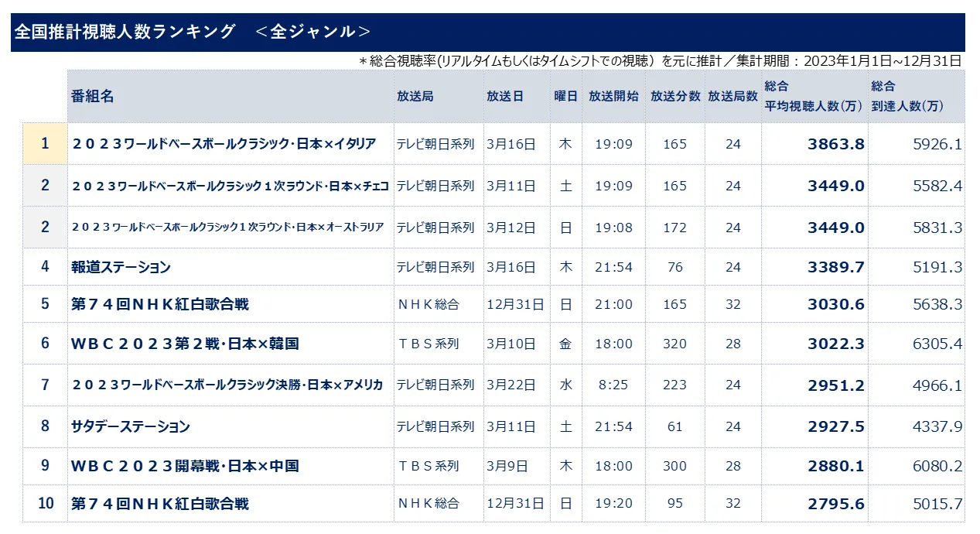980x534 pixels.
Task: Select the rank 1 cell
Action: [45, 143]
